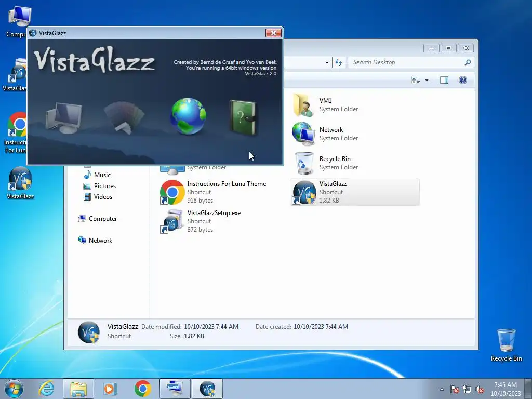Select Recycle Bin item in Explorer list

[x=354, y=163]
